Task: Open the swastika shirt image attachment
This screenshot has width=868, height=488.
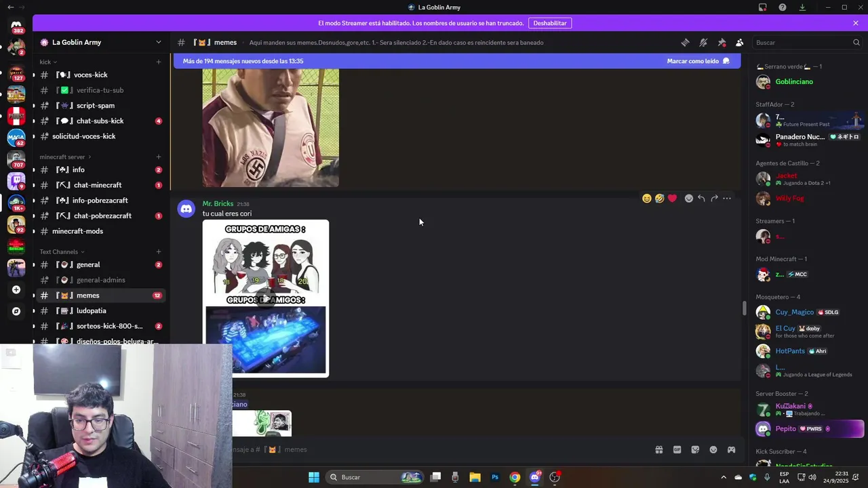Action: click(271, 127)
